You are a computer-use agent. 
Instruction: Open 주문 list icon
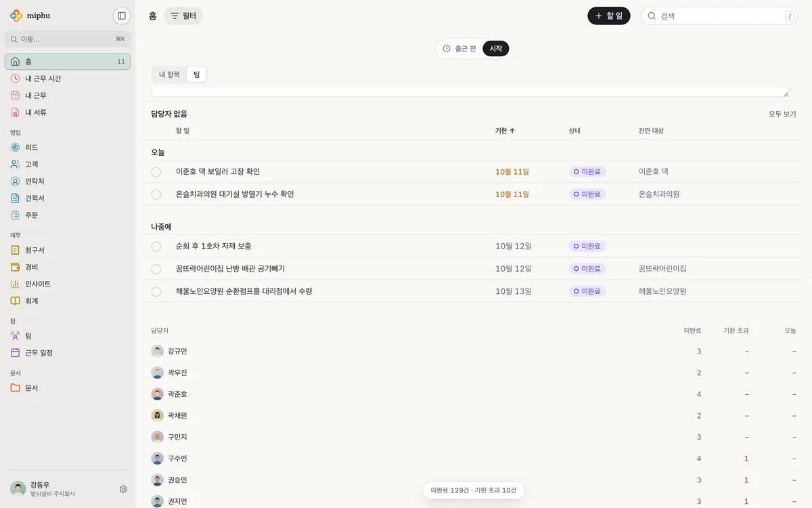click(15, 215)
